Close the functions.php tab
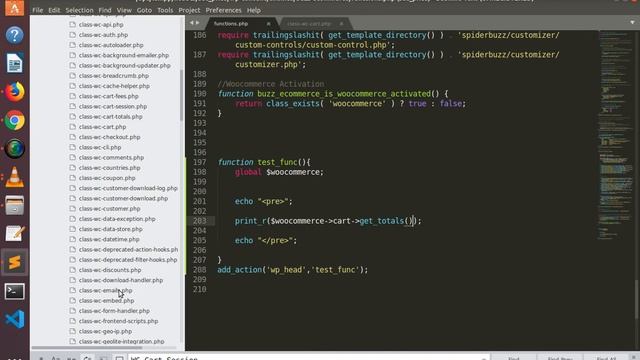The width and height of the screenshot is (640, 360). coord(268,24)
